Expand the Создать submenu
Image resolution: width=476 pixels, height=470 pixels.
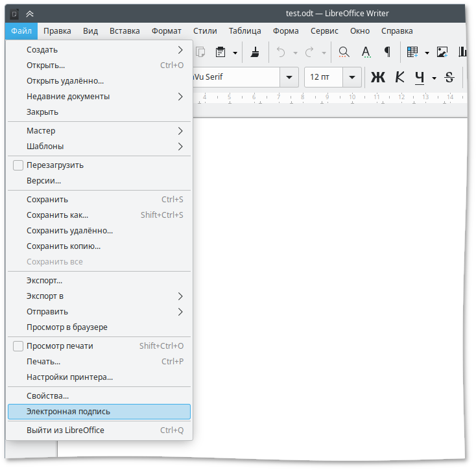click(99, 50)
